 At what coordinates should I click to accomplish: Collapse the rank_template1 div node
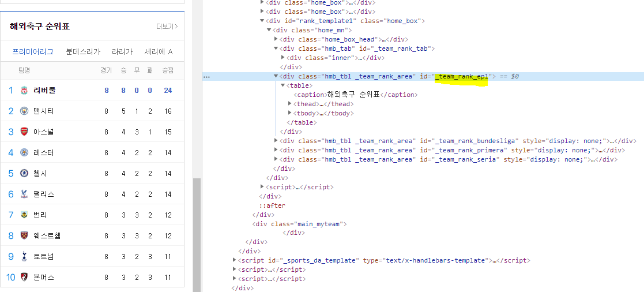pyautogui.click(x=262, y=21)
